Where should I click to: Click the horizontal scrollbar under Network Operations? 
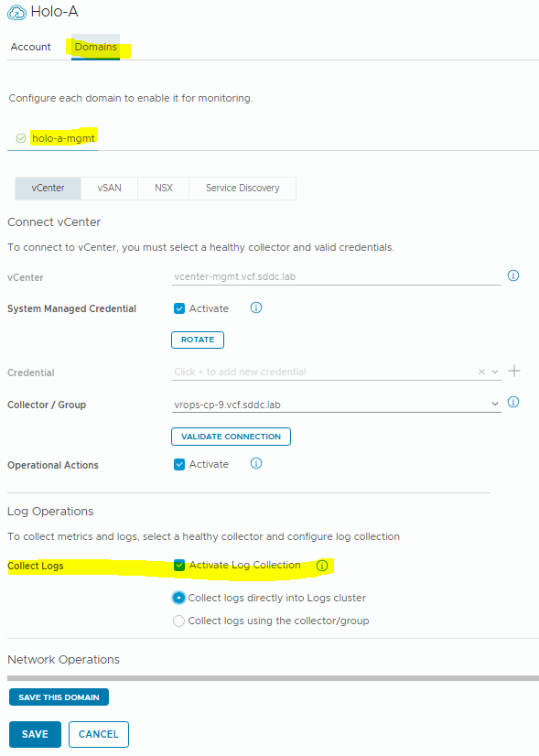point(273,678)
